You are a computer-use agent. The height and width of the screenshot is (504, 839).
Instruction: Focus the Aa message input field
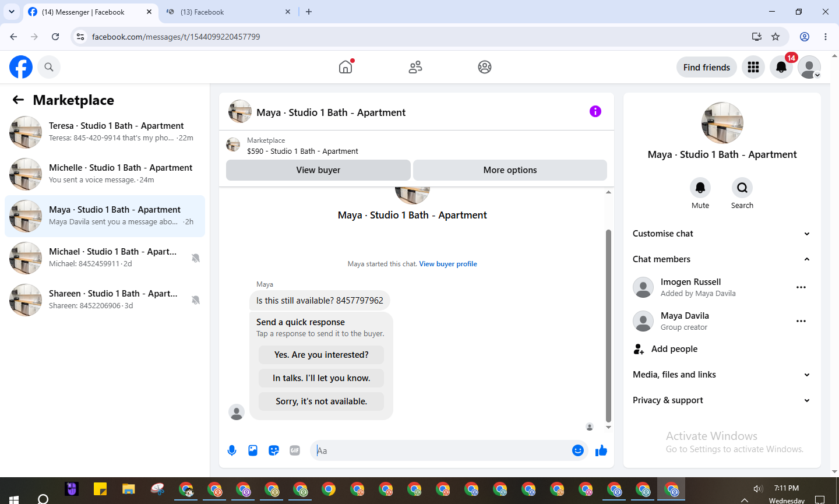coord(443,450)
